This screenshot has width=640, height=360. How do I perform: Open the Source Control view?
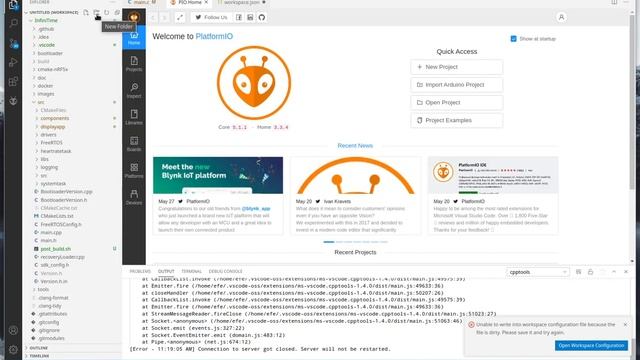click(13, 43)
